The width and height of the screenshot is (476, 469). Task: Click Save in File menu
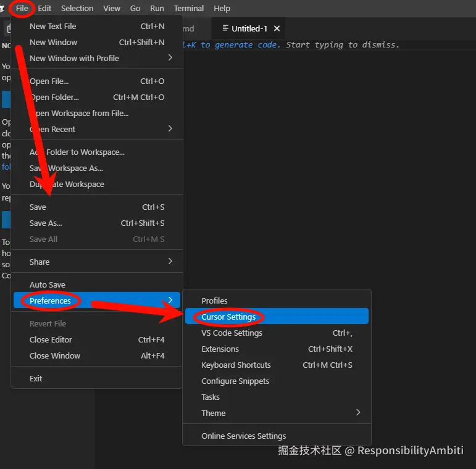(x=97, y=207)
